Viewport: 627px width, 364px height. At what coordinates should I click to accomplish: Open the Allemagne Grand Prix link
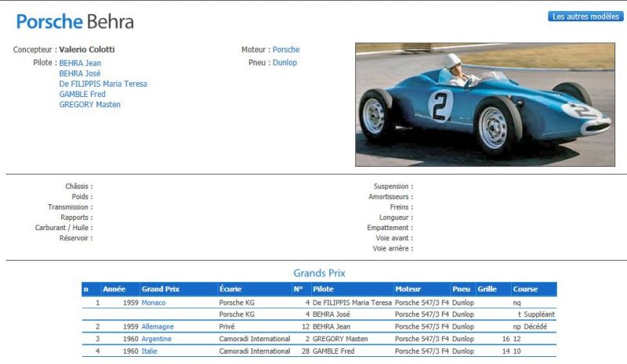(158, 327)
